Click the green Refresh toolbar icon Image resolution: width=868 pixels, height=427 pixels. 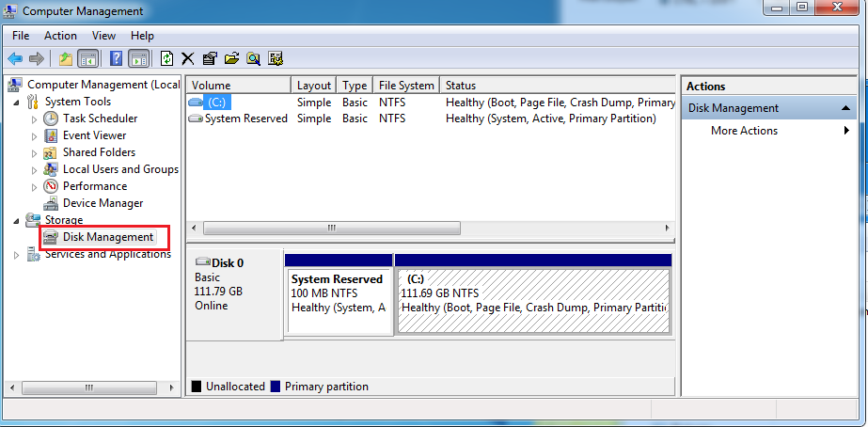click(166, 58)
